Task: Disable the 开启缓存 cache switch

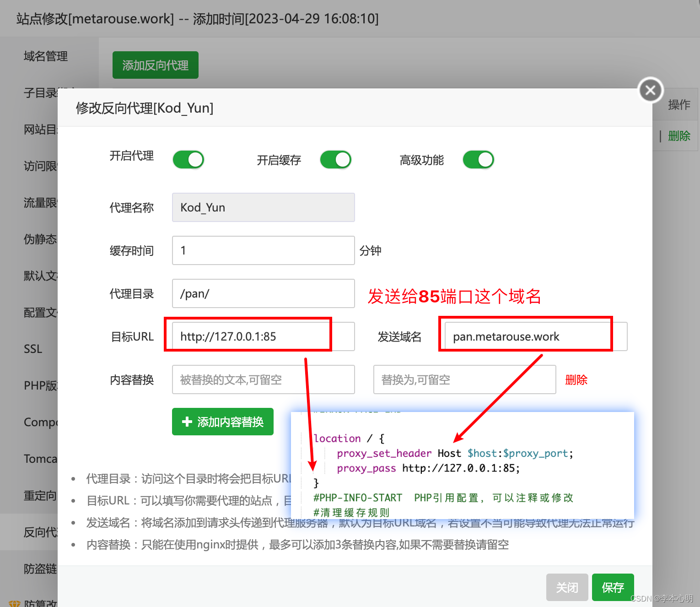Action: pos(335,160)
